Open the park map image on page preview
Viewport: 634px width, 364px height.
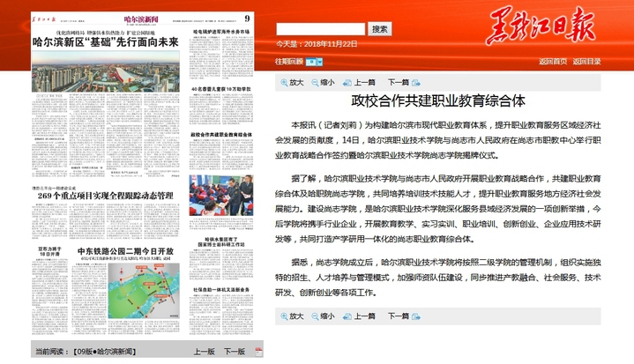(x=144, y=291)
